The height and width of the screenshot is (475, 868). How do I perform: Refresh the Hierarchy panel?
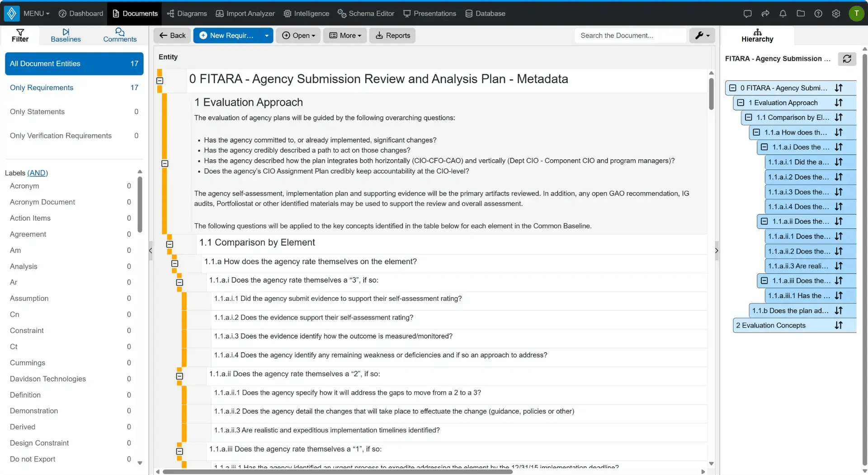pyautogui.click(x=847, y=59)
